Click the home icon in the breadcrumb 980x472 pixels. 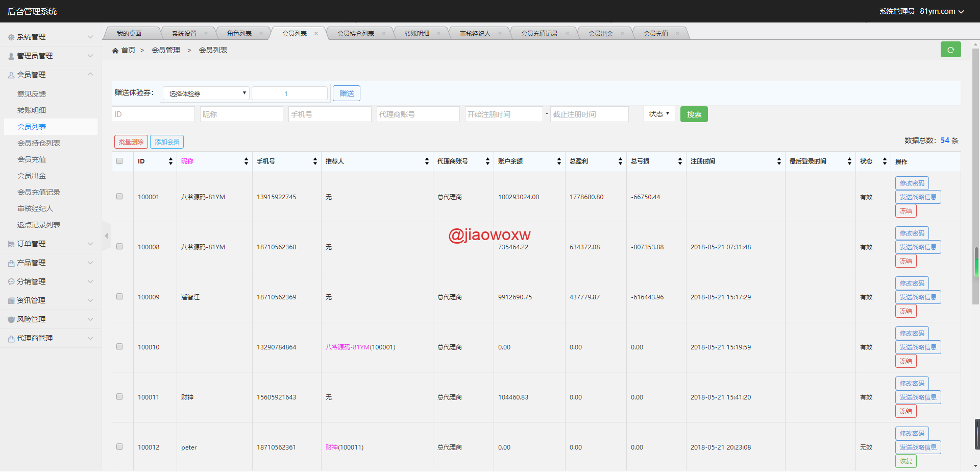point(115,51)
